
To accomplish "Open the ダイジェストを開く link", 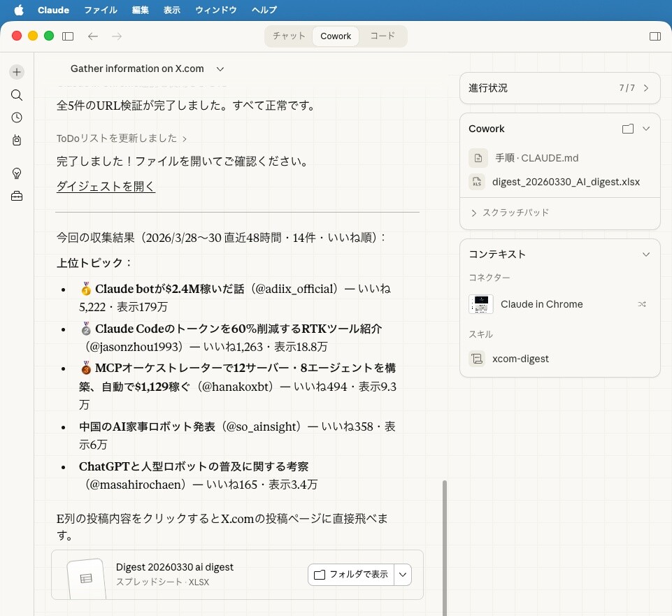I will (x=106, y=187).
